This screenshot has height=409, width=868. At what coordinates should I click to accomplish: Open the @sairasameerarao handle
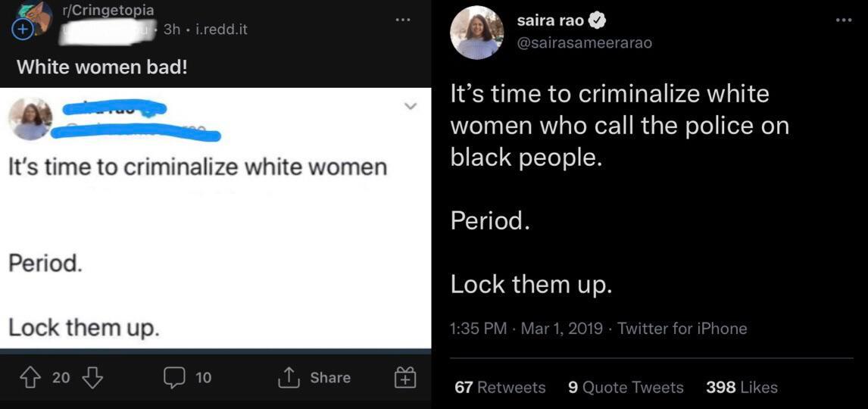584,43
